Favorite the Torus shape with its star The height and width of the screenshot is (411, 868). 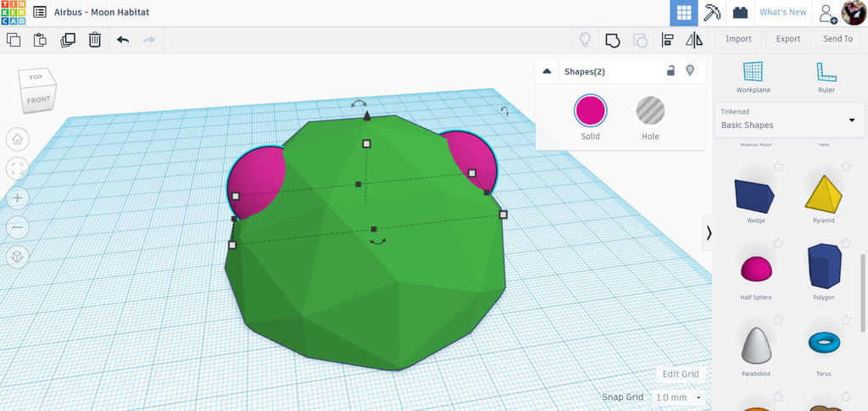pos(846,319)
